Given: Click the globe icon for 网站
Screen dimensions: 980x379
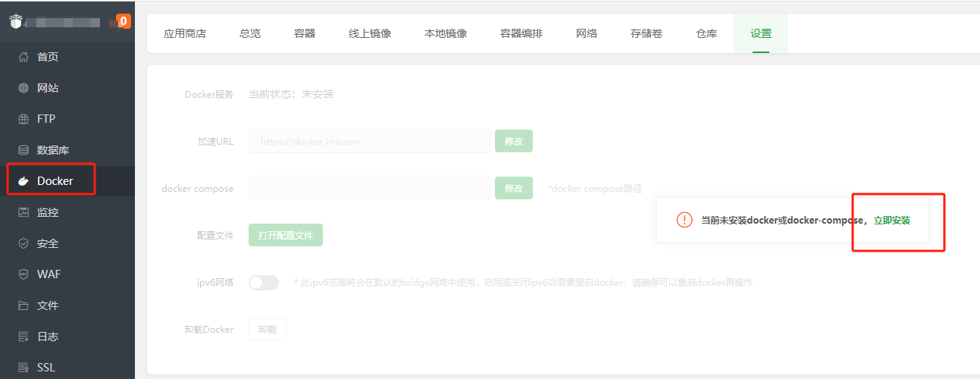Looking at the screenshot, I should [23, 88].
